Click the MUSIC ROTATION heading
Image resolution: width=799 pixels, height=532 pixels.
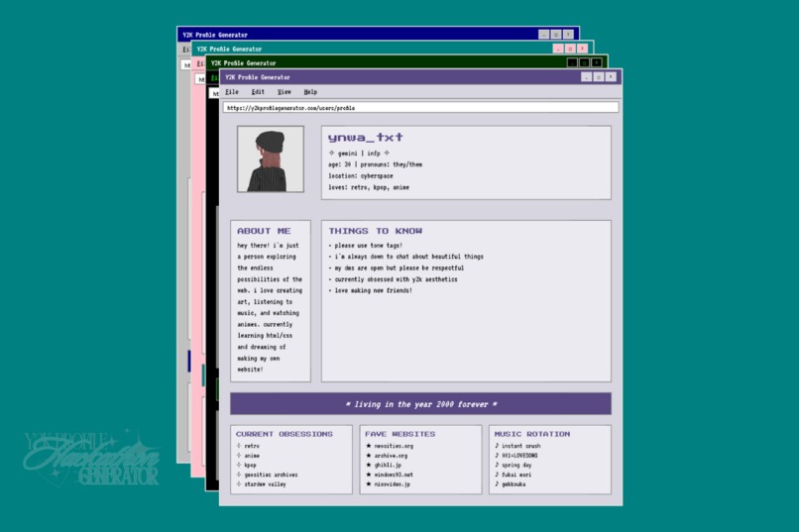532,434
